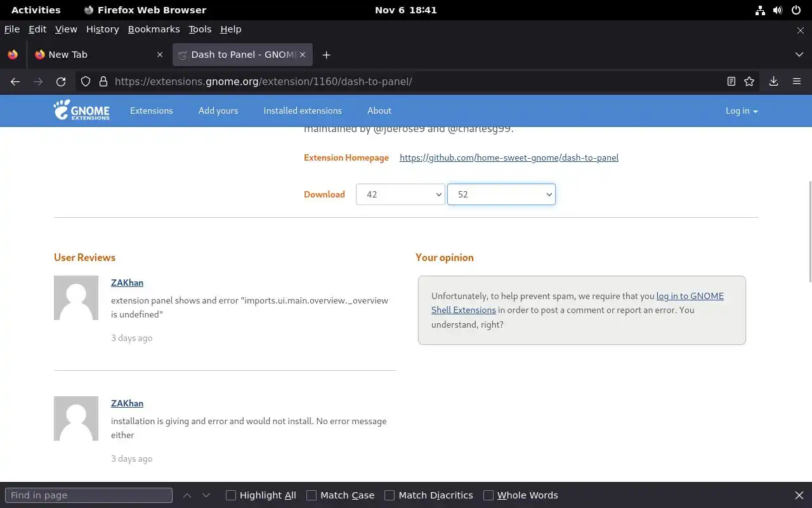Open the Help menu
The image size is (812, 508).
click(x=231, y=29)
